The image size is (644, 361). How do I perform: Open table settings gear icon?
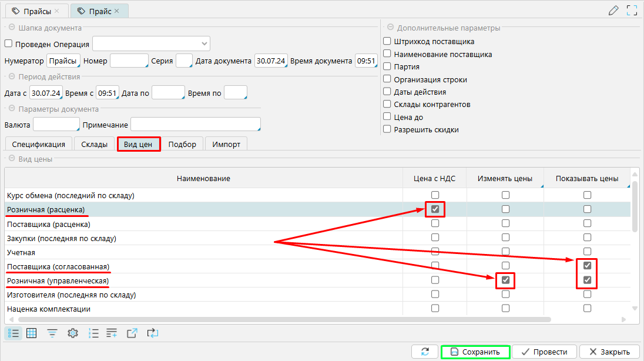pos(73,333)
